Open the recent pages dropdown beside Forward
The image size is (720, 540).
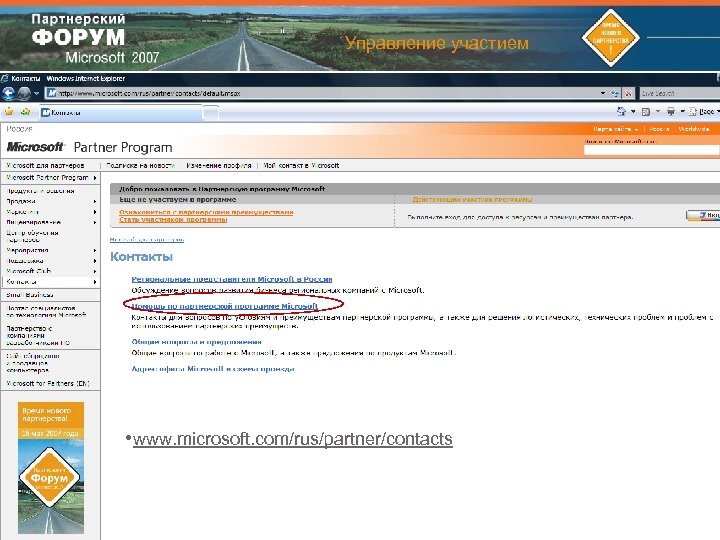tap(36, 94)
